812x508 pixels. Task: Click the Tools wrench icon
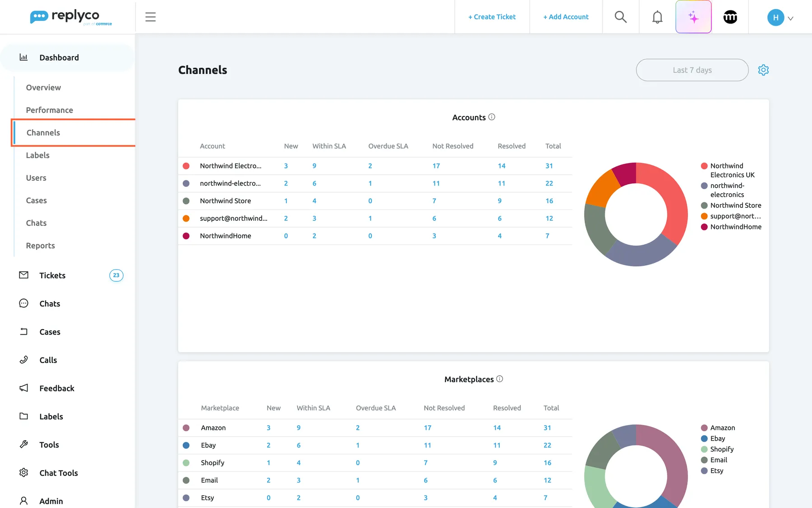24,444
